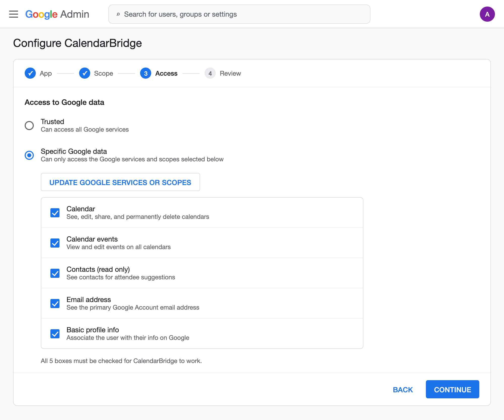Click the completed App step checkmark
504x420 pixels.
click(x=30, y=73)
